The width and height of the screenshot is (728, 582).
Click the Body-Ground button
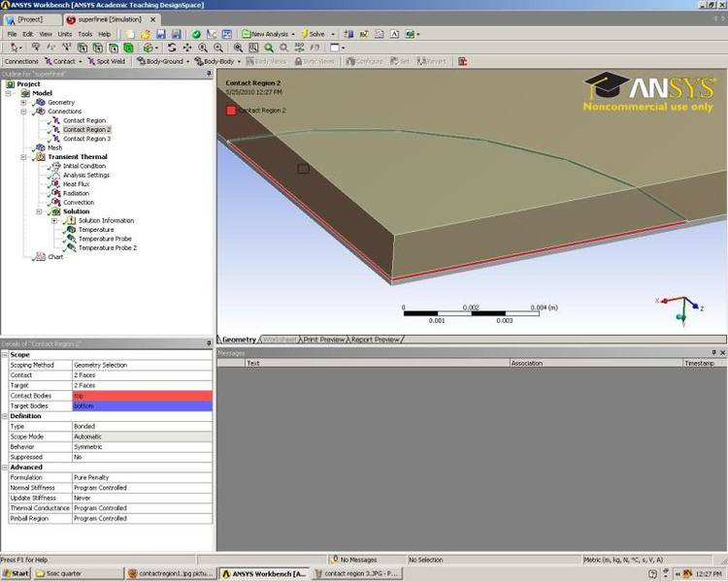tap(160, 61)
